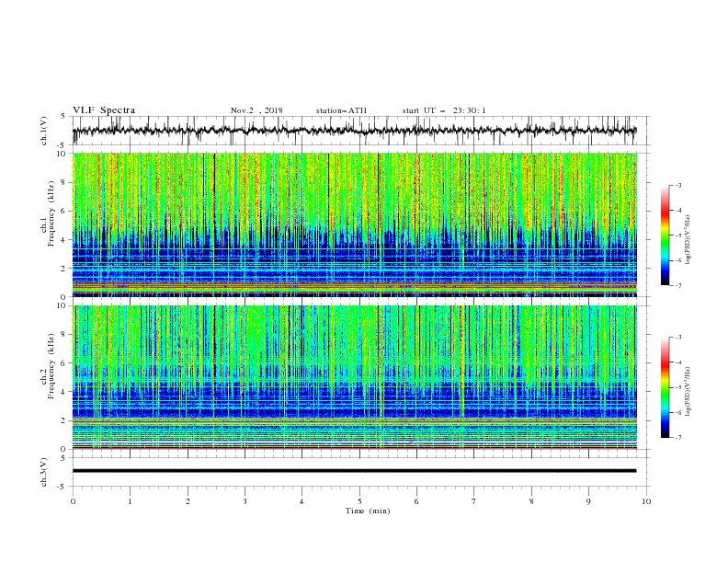Click the "10" tick on the time axis
The width and height of the screenshot is (728, 563).
tap(646, 501)
